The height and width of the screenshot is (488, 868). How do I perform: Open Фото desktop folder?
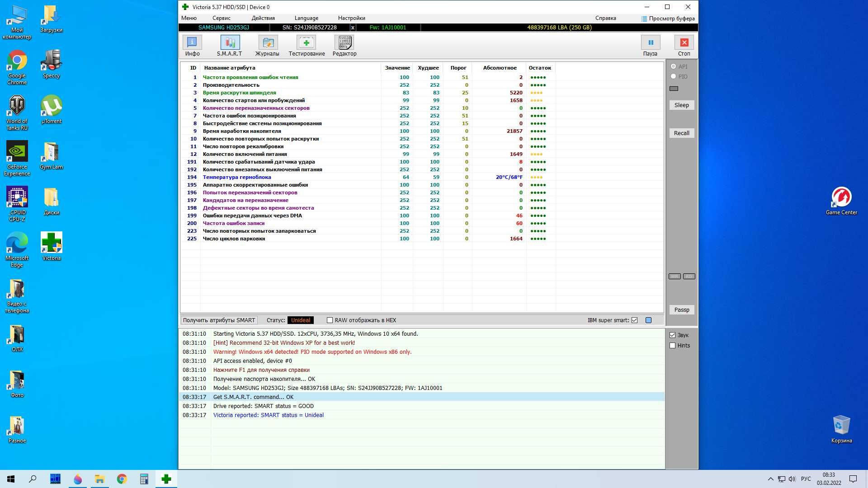[17, 384]
